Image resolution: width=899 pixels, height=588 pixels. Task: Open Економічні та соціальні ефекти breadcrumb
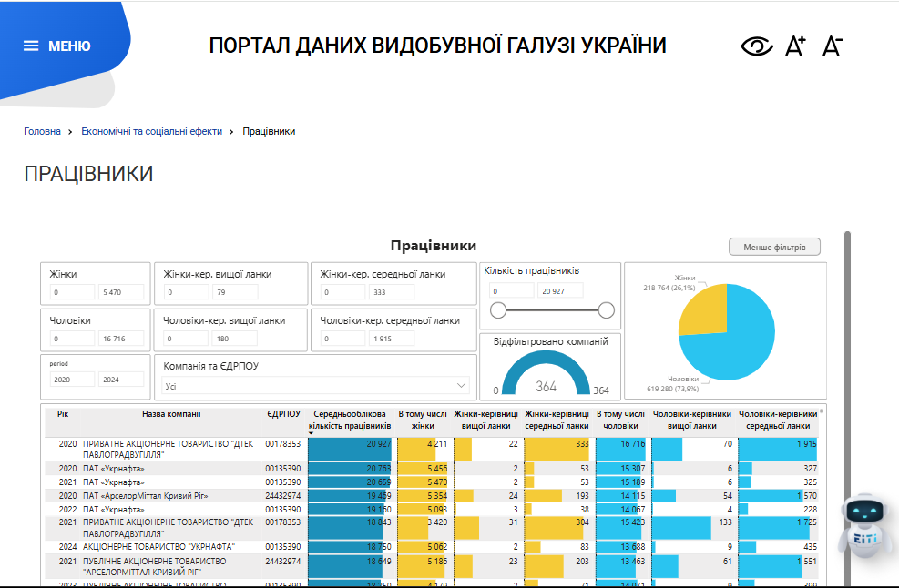151,131
